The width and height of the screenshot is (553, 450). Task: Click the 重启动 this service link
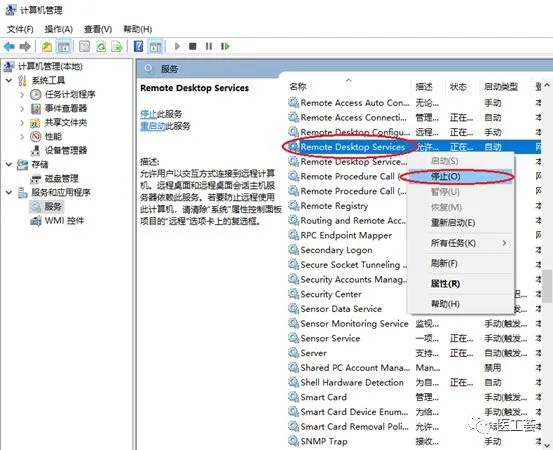tap(153, 126)
